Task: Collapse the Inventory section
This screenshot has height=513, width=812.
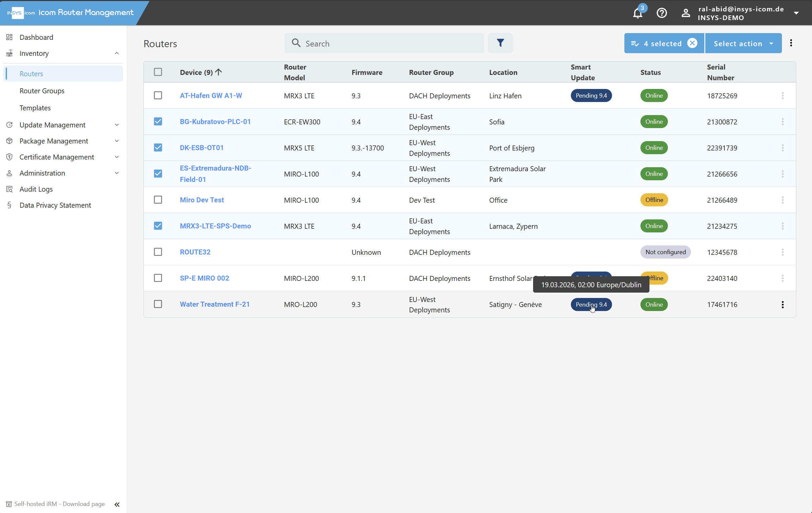Action: (x=117, y=53)
